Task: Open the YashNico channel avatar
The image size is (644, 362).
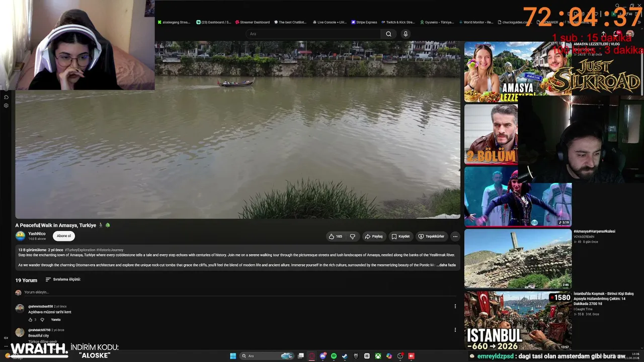Action: click(x=20, y=236)
